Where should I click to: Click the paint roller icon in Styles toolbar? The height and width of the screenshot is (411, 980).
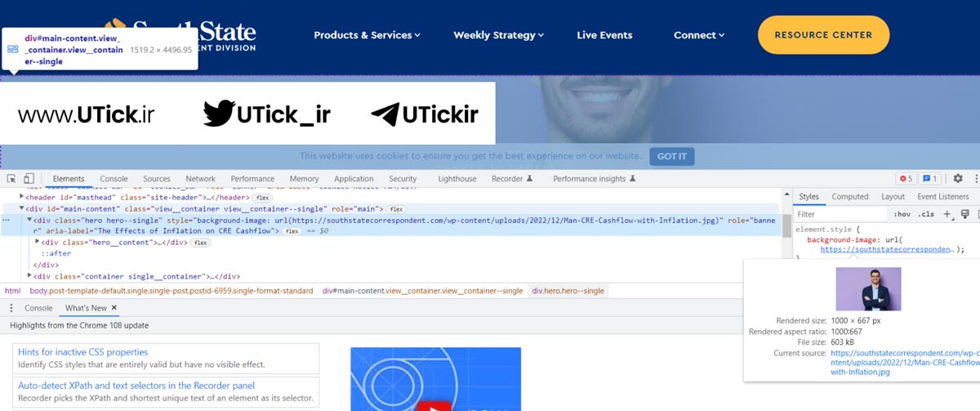point(964,214)
